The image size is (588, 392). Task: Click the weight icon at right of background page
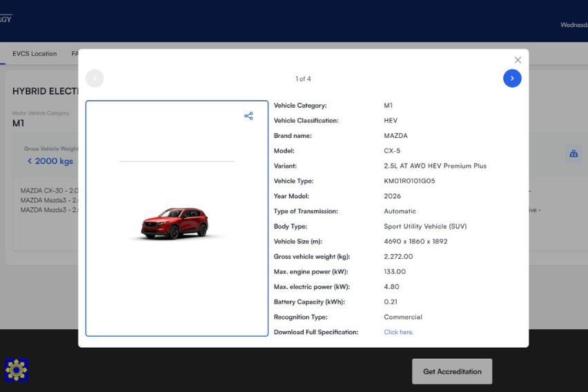tap(574, 154)
